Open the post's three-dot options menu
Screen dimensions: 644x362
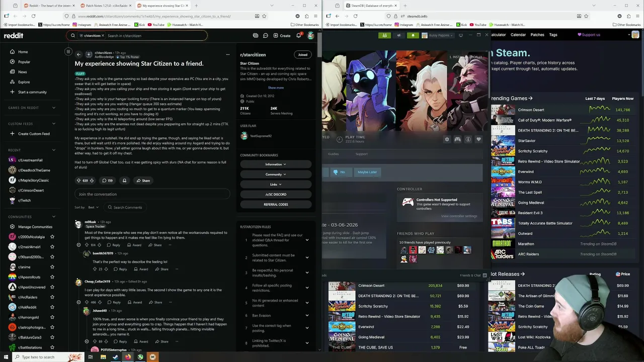tap(227, 54)
